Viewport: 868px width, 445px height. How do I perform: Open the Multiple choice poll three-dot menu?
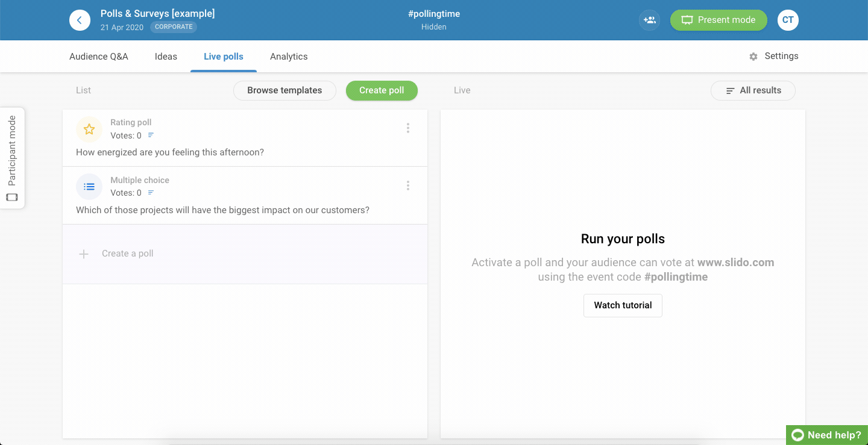pyautogui.click(x=408, y=185)
